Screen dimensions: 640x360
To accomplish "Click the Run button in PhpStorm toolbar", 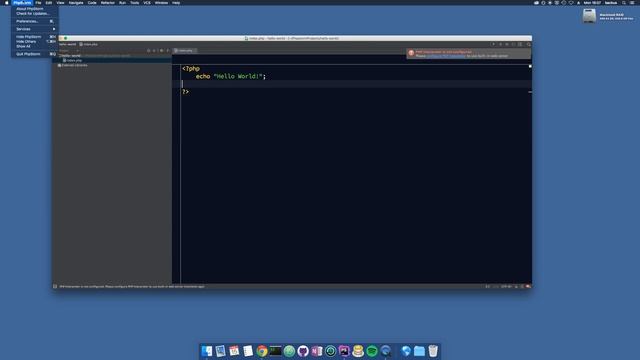I will pyautogui.click(x=500, y=44).
